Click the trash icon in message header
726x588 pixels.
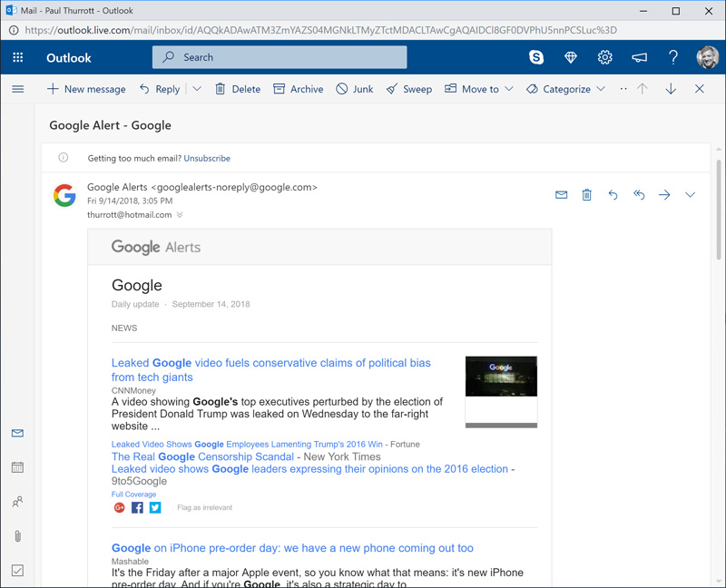pyautogui.click(x=587, y=195)
